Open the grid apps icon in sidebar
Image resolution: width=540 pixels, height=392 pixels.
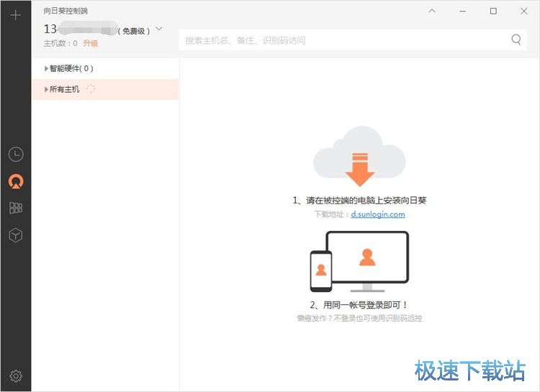(16, 208)
